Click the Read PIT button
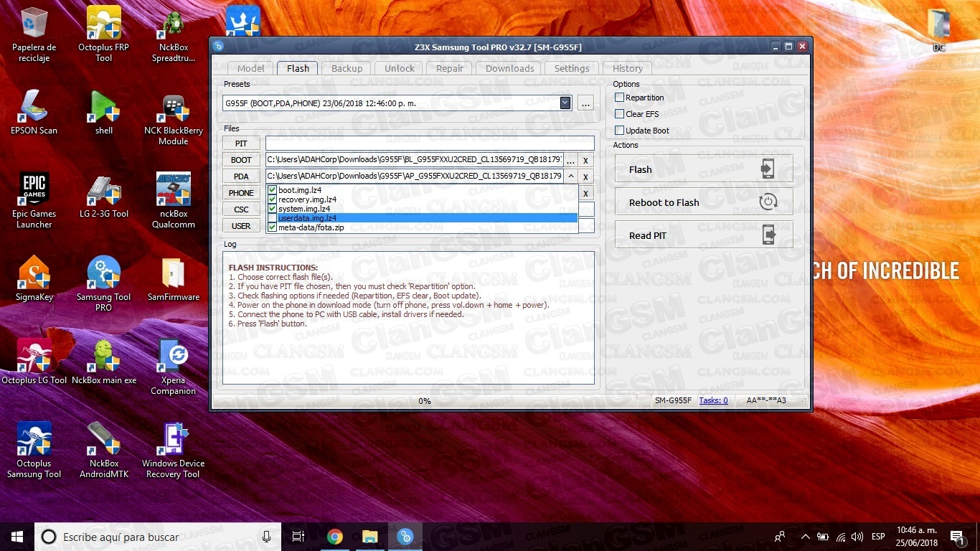Screen dimensions: 980x551 [704, 235]
